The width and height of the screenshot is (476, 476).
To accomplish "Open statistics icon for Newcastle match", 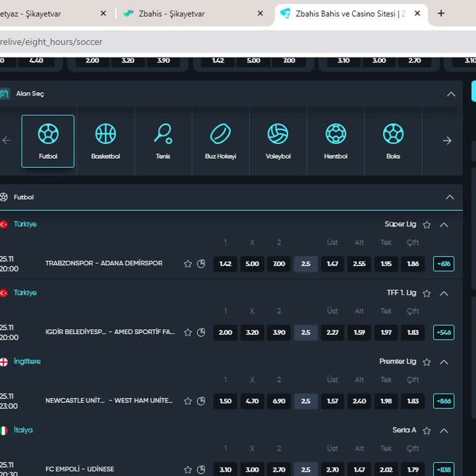I will point(201,401).
